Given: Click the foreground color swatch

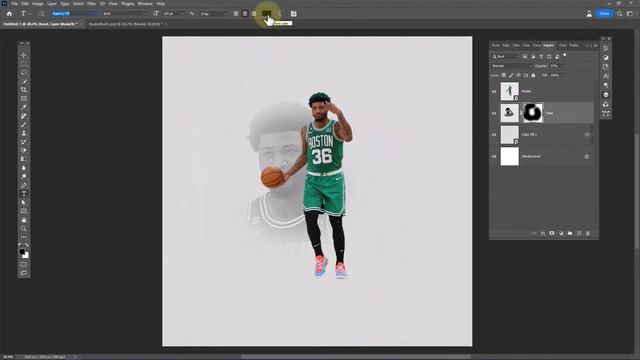Looking at the screenshot, I should 22,251.
